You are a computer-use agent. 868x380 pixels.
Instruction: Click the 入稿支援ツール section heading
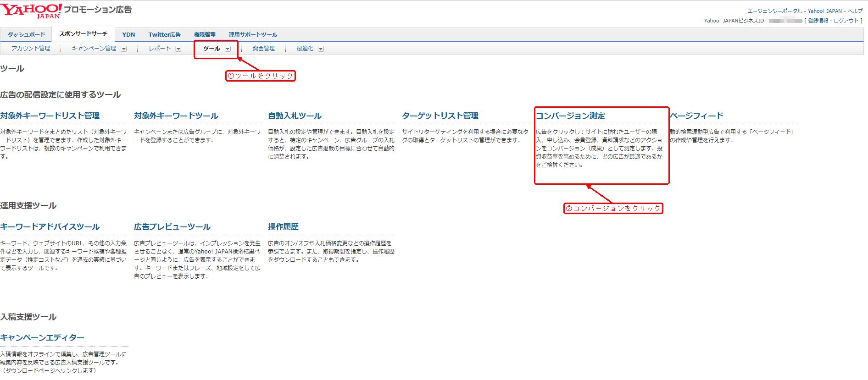click(28, 317)
